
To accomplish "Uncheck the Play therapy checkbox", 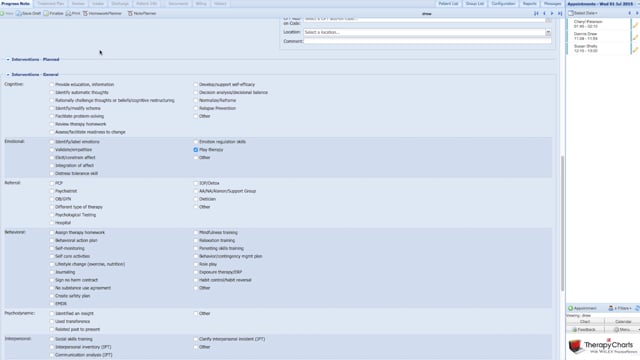I will [196, 150].
